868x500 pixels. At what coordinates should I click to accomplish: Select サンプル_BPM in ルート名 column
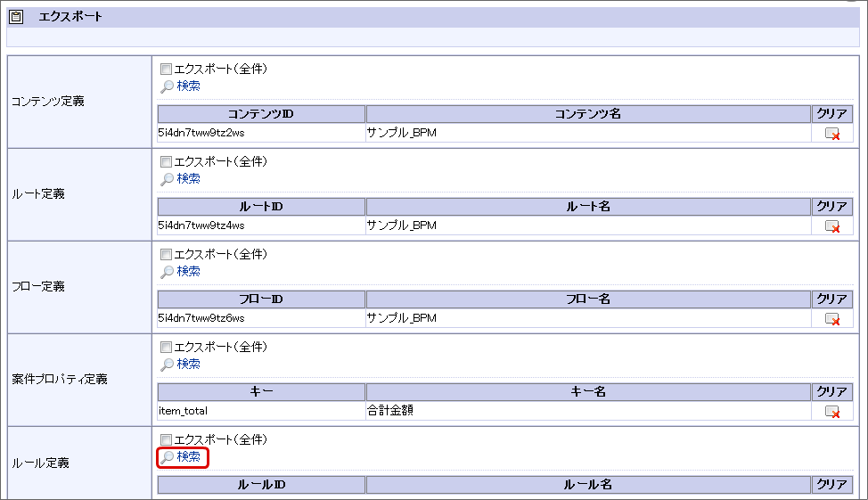[x=588, y=225]
